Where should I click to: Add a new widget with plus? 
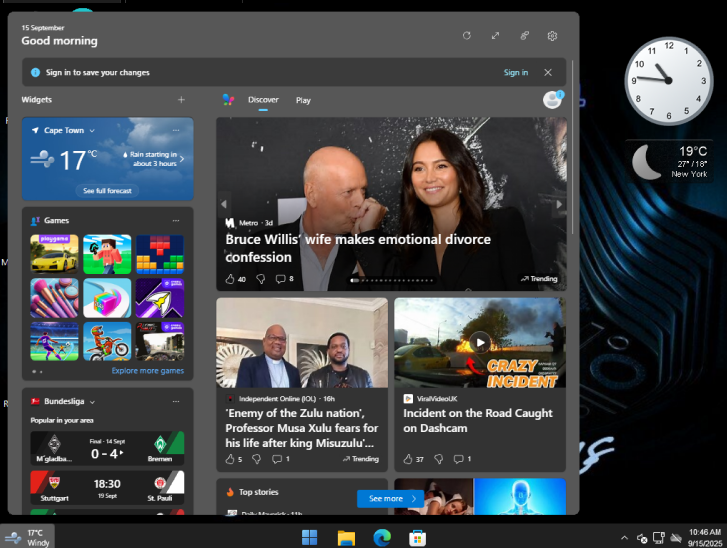(x=181, y=100)
